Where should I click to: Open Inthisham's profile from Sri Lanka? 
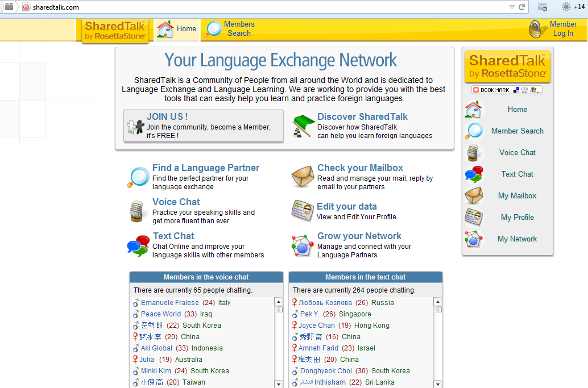pos(323,382)
